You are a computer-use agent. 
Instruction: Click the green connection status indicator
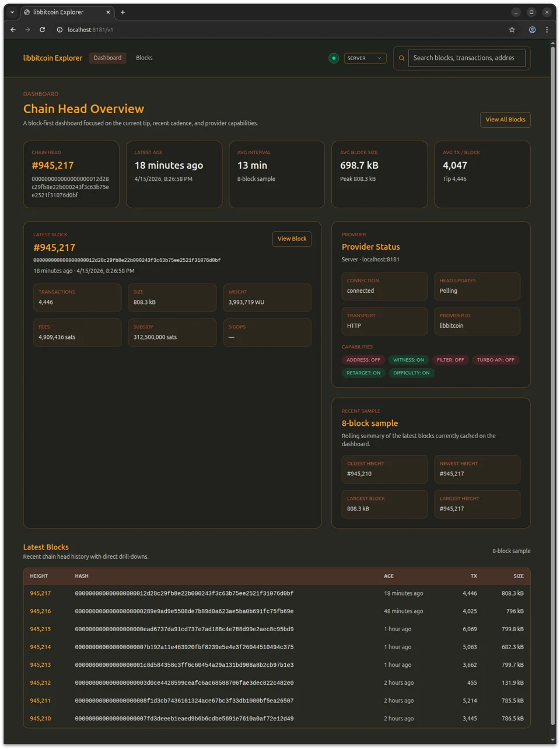tap(334, 58)
